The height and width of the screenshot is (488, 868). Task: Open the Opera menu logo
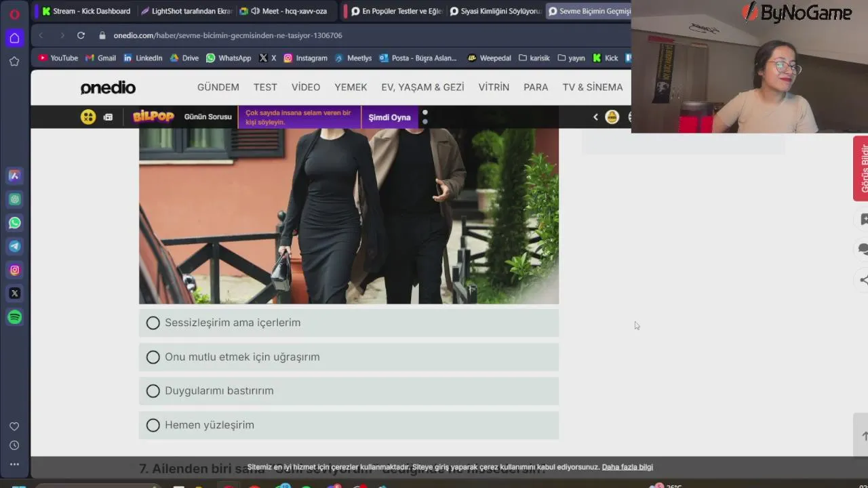14,14
